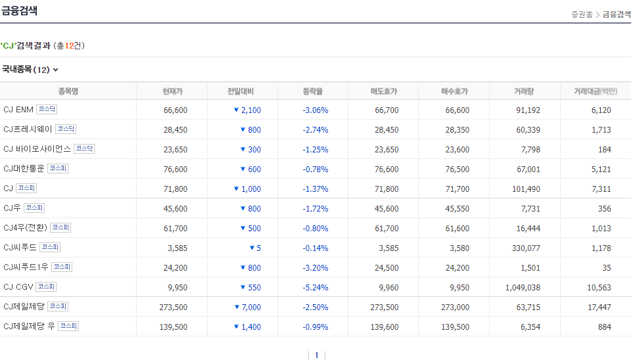Open the CJ4우(전환) stock link

(x=25, y=227)
